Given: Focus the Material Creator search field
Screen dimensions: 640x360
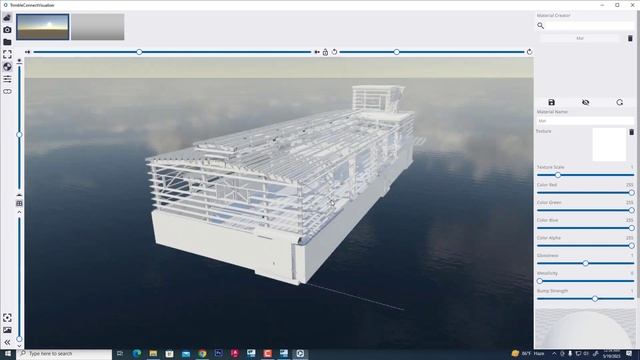Looking at the screenshot, I should point(590,26).
